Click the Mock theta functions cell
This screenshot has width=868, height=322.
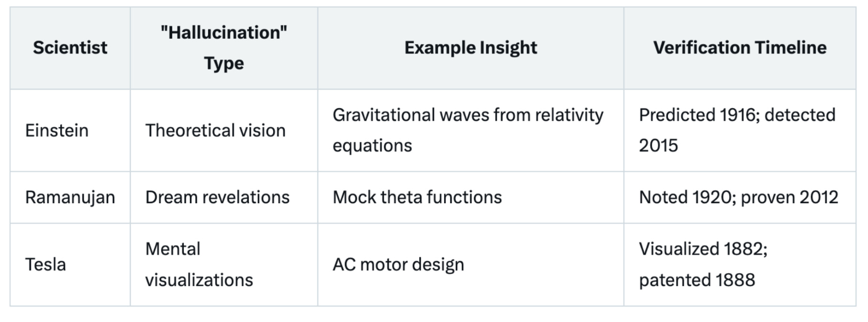(471, 197)
